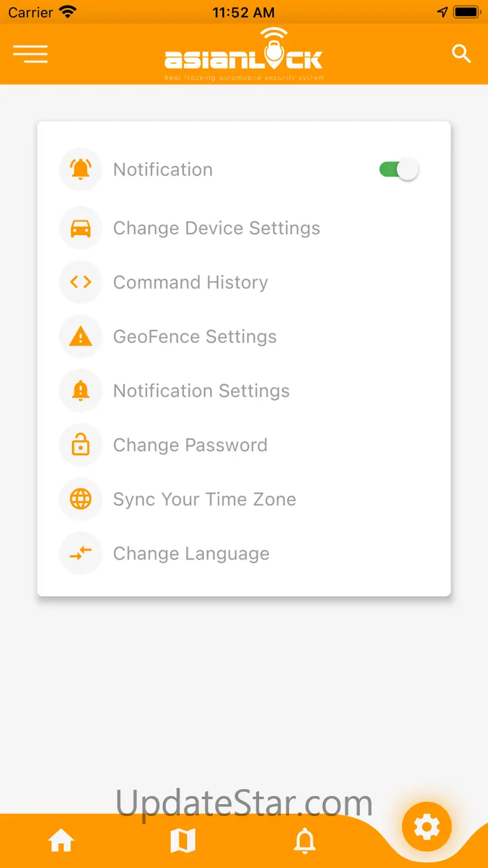The height and width of the screenshot is (868, 488).
Task: Tap the search magnifier icon
Action: click(461, 54)
